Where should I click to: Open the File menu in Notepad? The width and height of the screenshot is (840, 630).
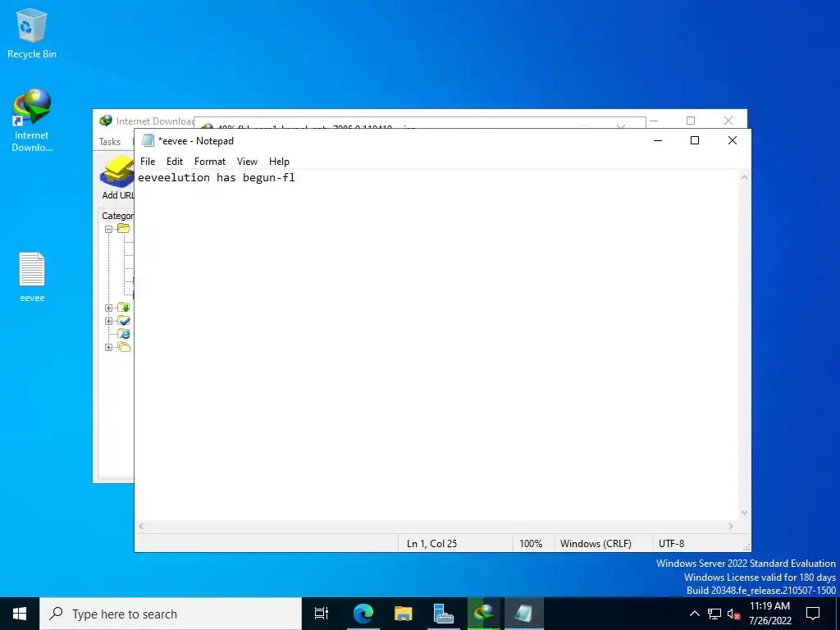click(x=148, y=162)
